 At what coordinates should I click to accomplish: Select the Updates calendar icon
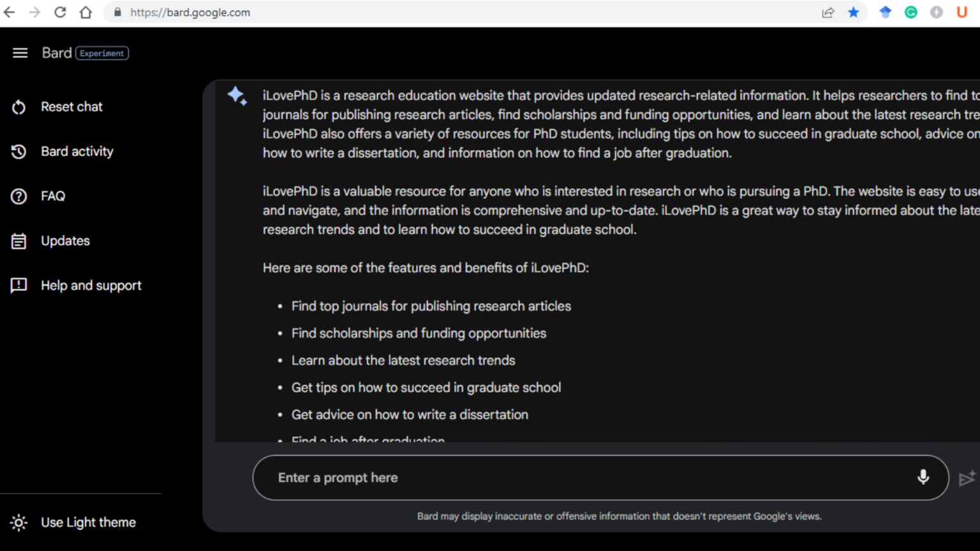[19, 240]
